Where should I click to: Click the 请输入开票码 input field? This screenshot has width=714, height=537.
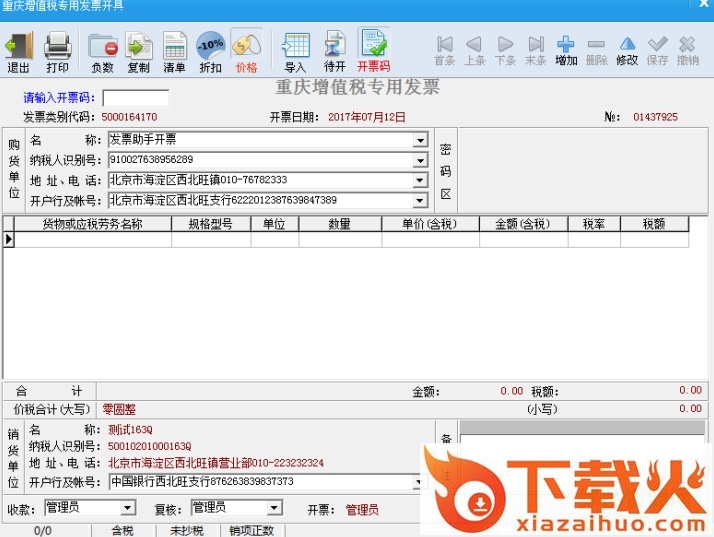coord(135,98)
